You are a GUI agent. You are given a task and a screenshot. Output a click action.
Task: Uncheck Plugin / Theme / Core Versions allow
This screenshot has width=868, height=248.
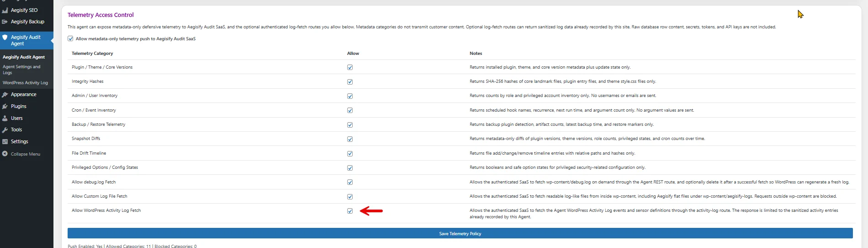(350, 67)
